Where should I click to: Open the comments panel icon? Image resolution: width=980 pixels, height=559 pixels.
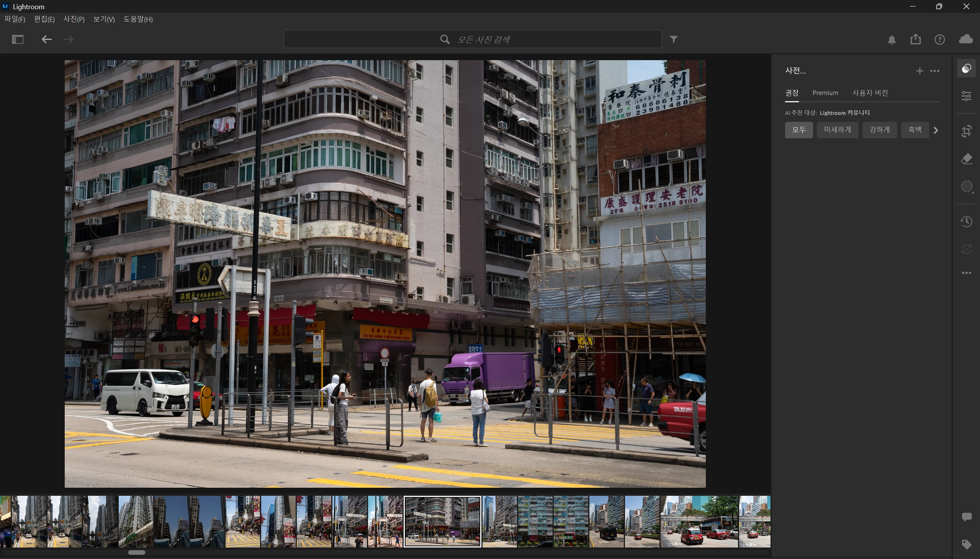[x=966, y=517]
